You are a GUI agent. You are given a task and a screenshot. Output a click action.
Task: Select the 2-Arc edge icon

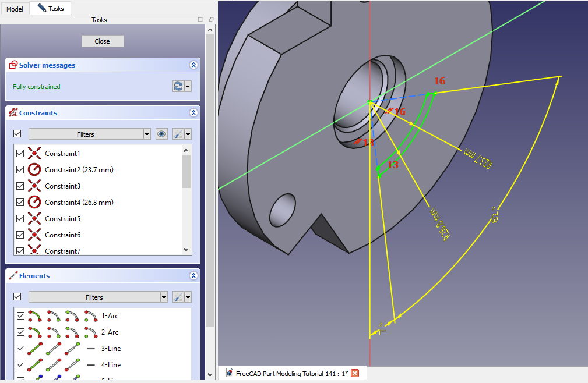pos(34,332)
